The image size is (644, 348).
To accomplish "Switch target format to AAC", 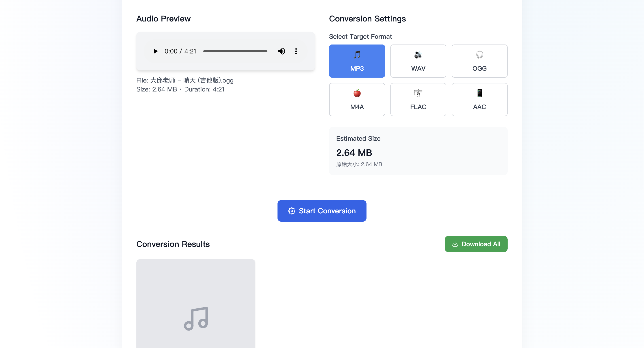I will [x=479, y=99].
